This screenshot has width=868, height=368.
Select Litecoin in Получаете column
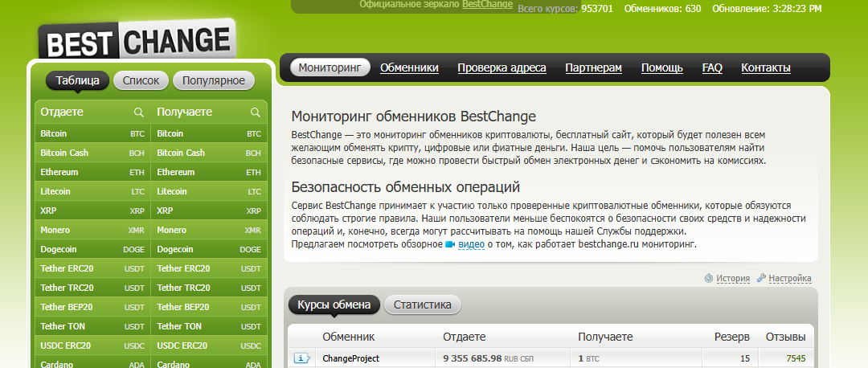pos(209,191)
